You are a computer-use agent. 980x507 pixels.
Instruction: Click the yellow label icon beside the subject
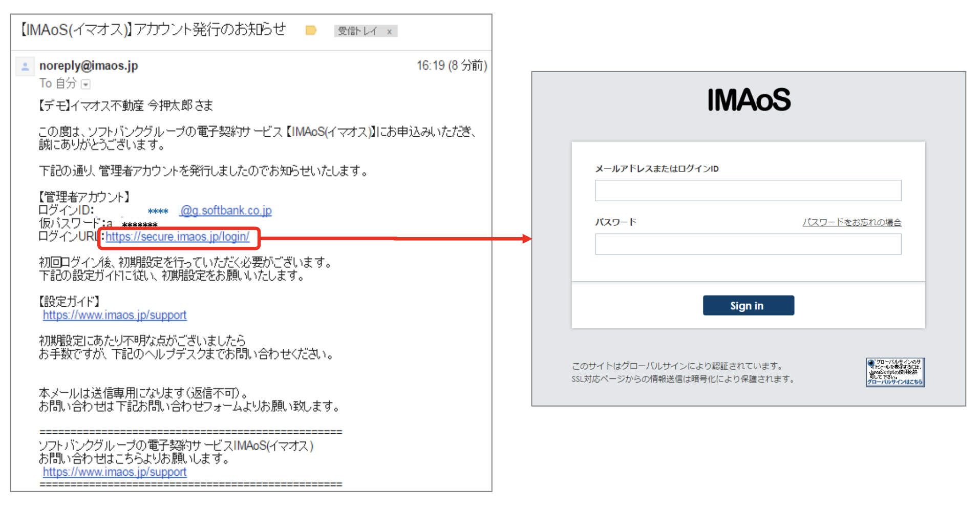click(311, 30)
